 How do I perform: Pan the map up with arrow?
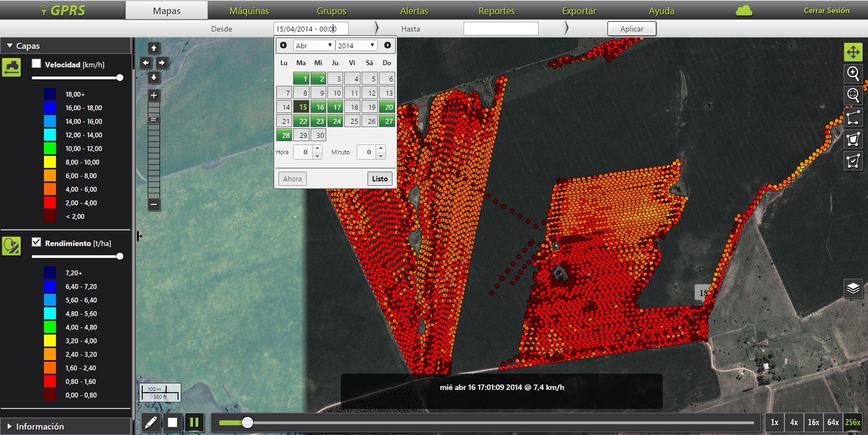[154, 48]
